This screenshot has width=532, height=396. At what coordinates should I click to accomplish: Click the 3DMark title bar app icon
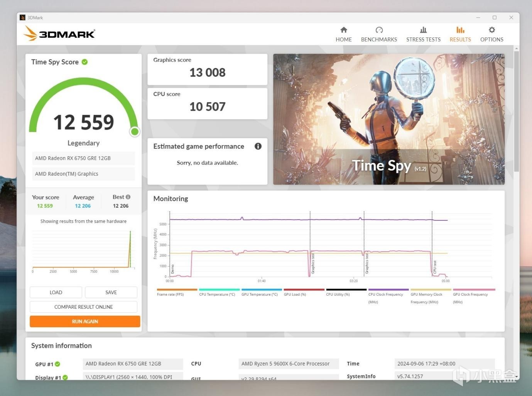click(x=22, y=17)
